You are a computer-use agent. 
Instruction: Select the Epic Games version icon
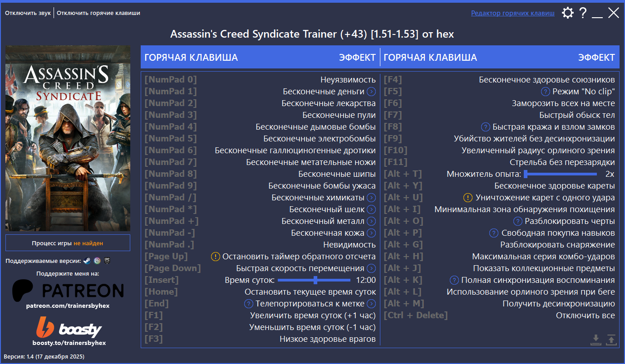(x=107, y=260)
